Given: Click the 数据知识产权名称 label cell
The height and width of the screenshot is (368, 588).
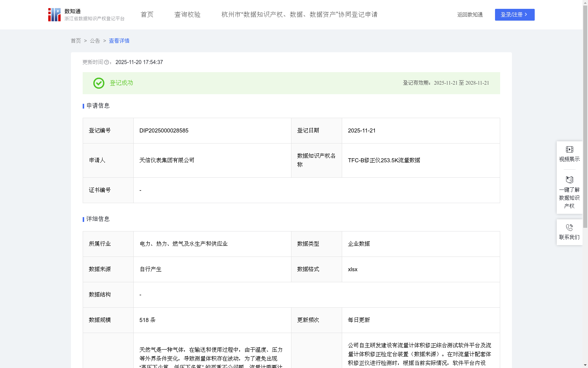Looking at the screenshot, I should [x=316, y=160].
